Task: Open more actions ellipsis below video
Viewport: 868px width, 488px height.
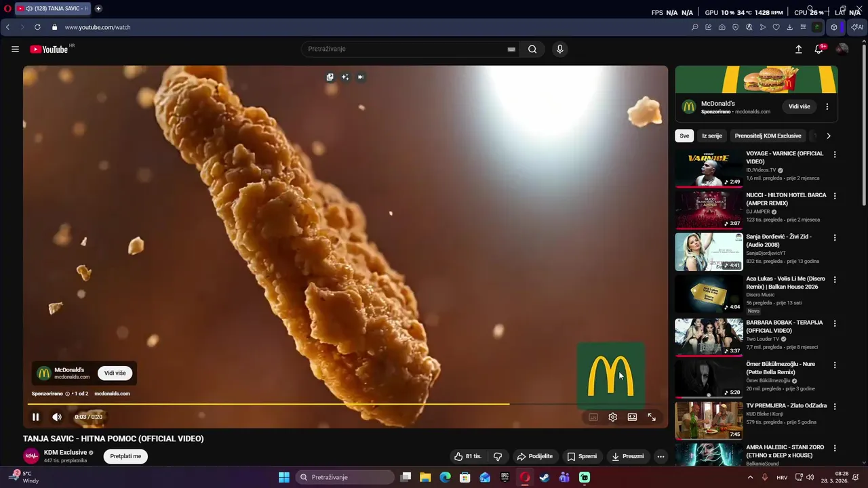Action: point(660,456)
